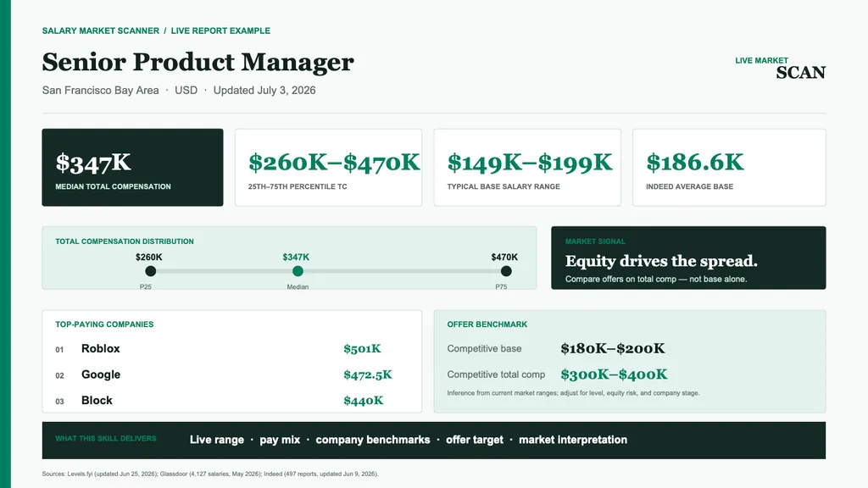Click the Competitive base label

pos(484,348)
